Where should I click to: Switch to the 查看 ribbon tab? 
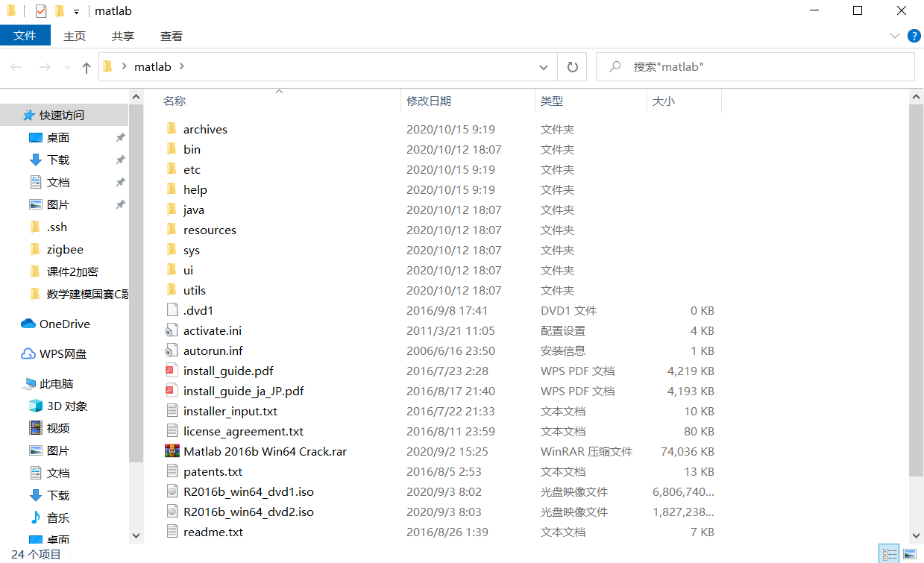[172, 36]
